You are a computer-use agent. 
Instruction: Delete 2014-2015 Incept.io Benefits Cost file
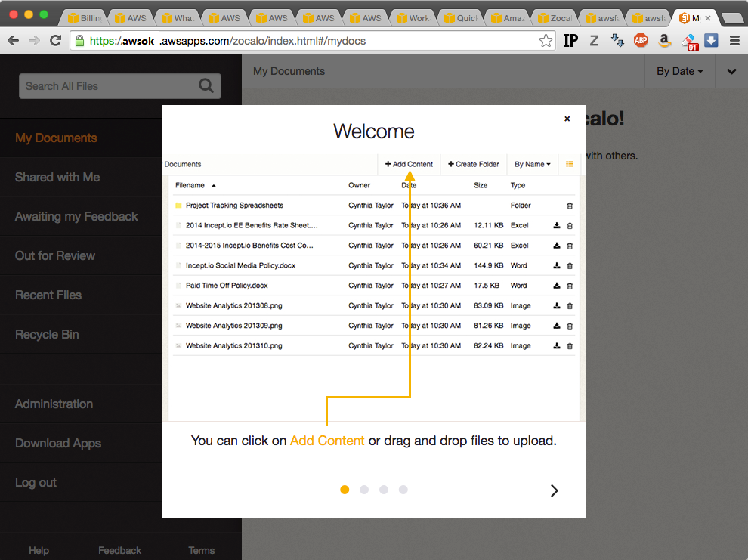coord(570,246)
